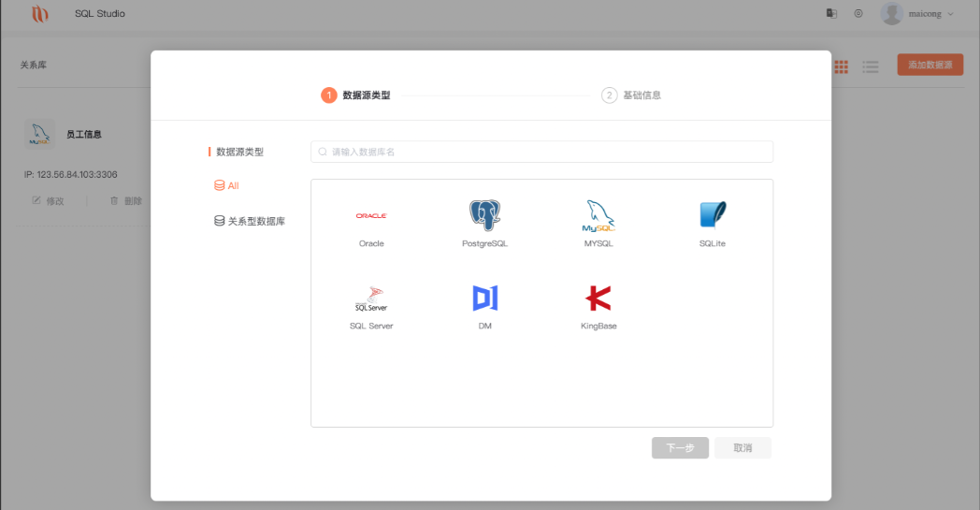Open the language switch icon in header

pyautogui.click(x=831, y=13)
